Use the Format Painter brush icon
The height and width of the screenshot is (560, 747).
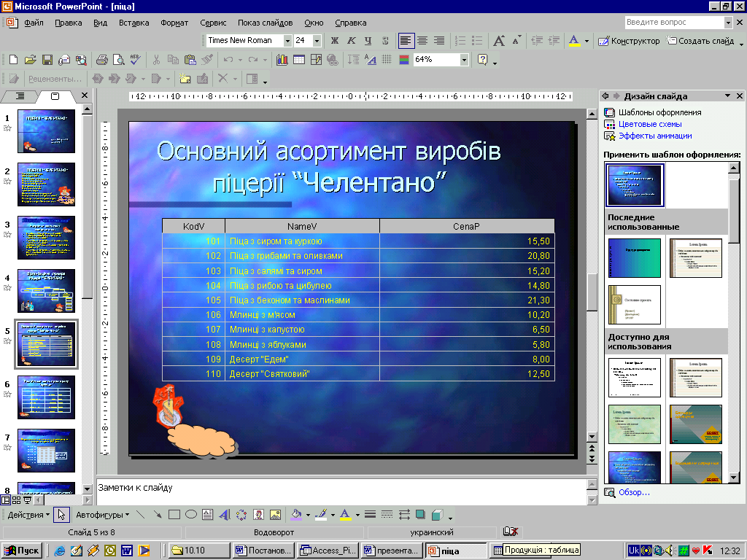[x=206, y=60]
